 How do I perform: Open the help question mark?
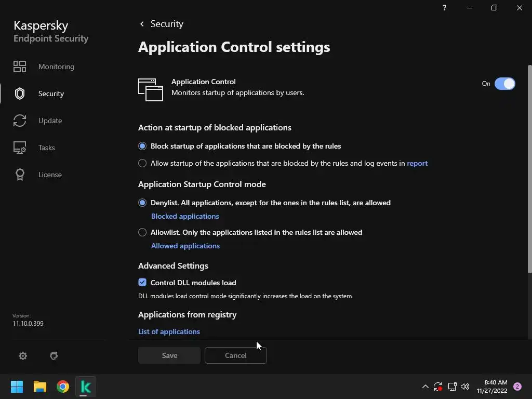pos(445,7)
